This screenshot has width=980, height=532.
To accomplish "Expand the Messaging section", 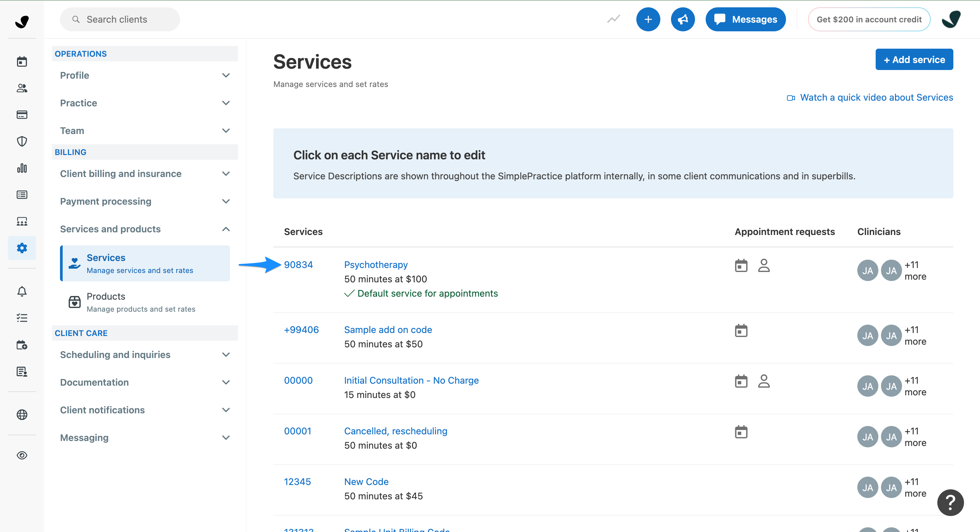I will click(x=145, y=438).
